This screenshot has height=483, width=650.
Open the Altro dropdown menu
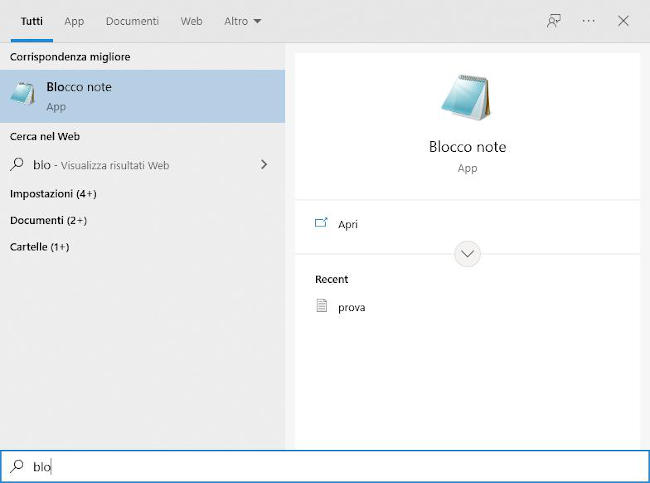click(x=243, y=21)
